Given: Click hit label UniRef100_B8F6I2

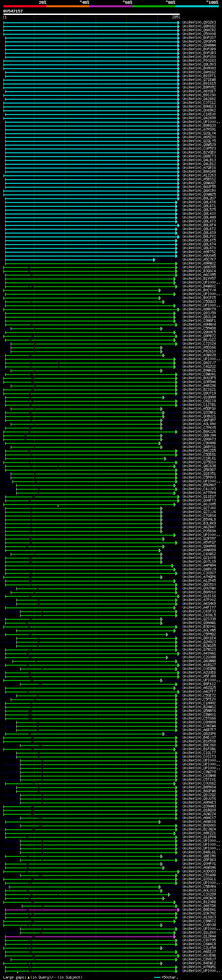Looking at the screenshot, I should click(199, 684).
